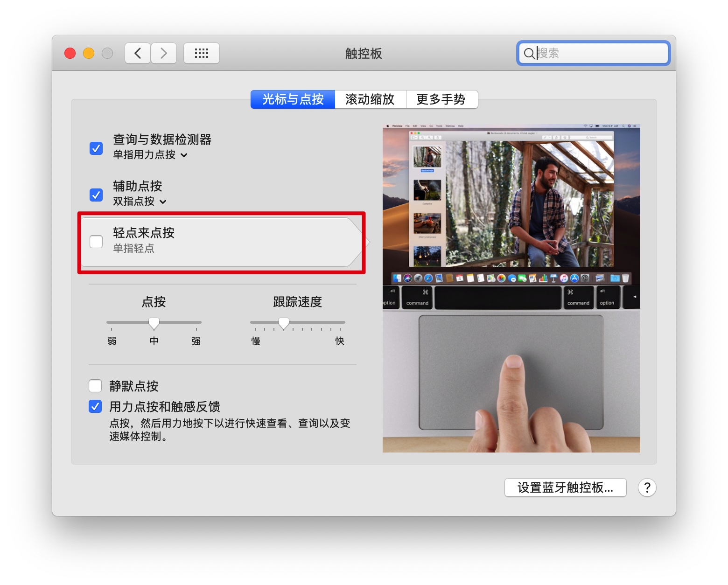Viewport: 728px width, 585px height.
Task: Uncheck the 查询与数据检测器 checkbox
Action: [x=96, y=148]
